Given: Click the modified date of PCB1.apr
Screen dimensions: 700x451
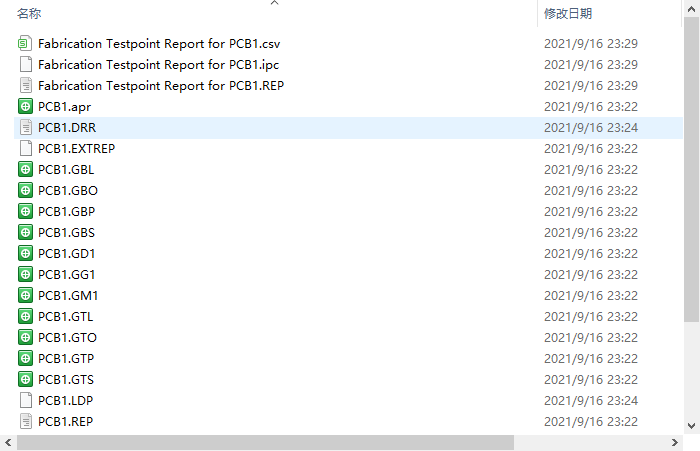Looking at the screenshot, I should click(x=591, y=107).
